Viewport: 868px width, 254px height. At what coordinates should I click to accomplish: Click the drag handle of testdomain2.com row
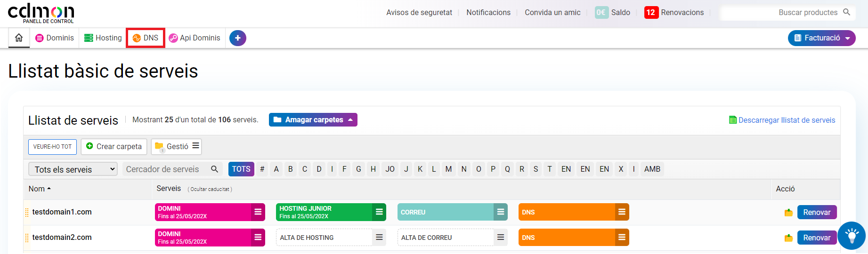(27, 238)
